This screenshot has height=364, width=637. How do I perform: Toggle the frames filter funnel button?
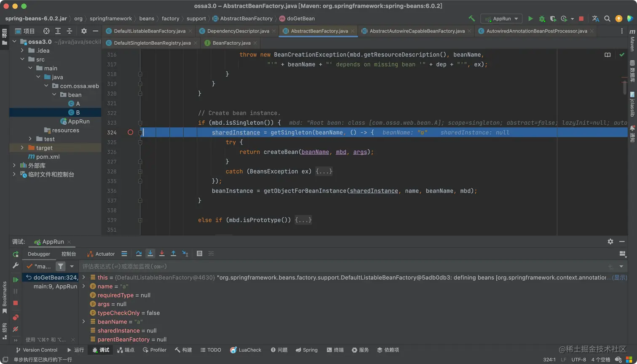[x=61, y=266]
